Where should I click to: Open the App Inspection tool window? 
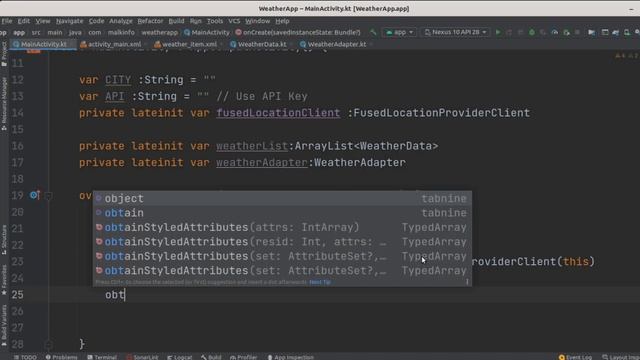(x=290, y=357)
